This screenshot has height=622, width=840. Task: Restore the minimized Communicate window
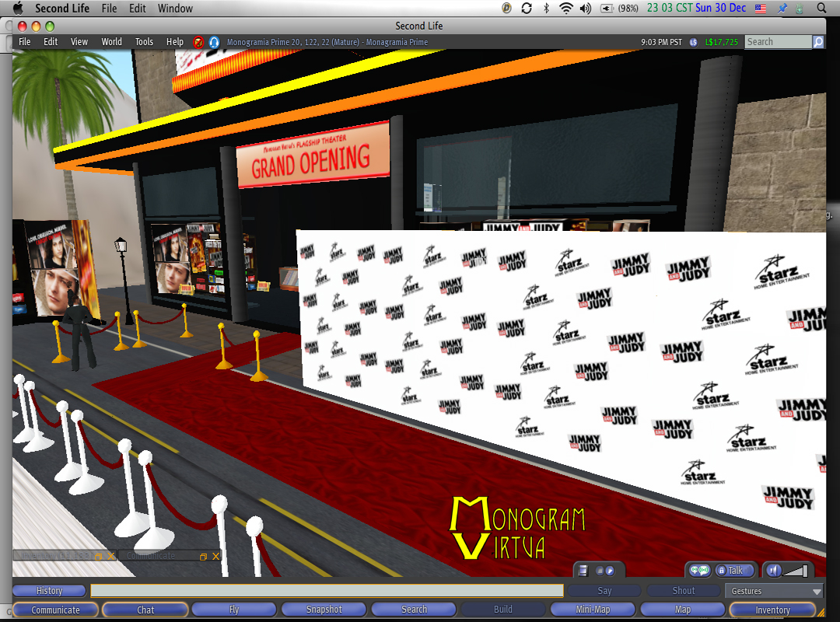pos(203,557)
